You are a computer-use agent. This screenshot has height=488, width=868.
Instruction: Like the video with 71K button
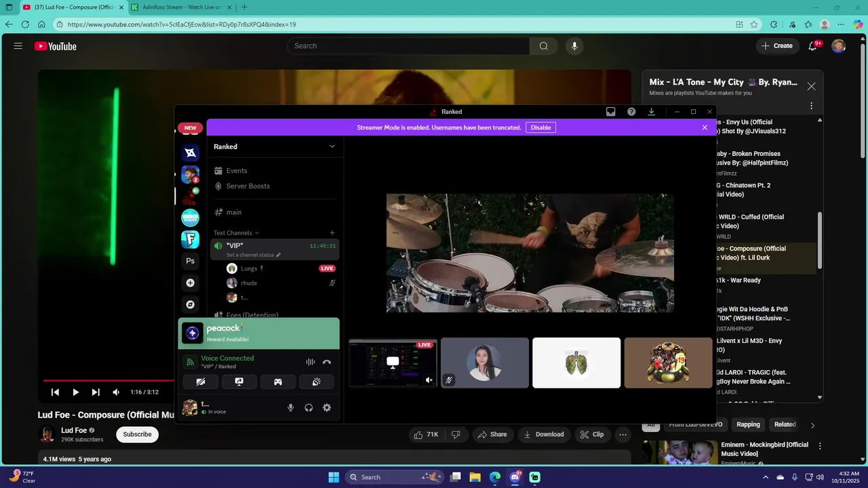pos(427,434)
